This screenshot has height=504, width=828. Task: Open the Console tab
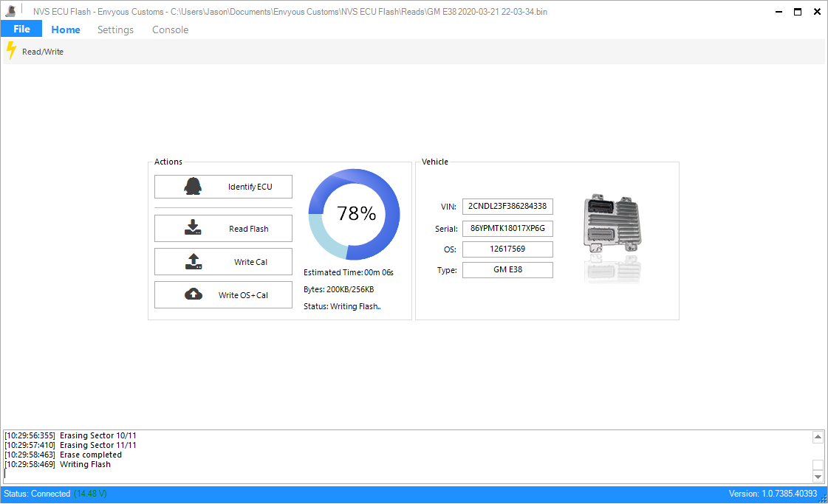(x=170, y=30)
